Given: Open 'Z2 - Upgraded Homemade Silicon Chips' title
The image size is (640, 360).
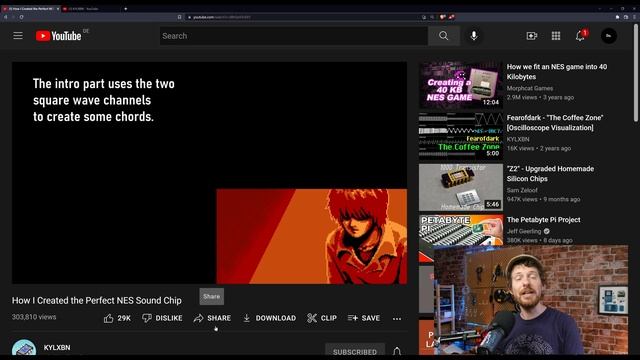Looking at the screenshot, I should coord(550,173).
